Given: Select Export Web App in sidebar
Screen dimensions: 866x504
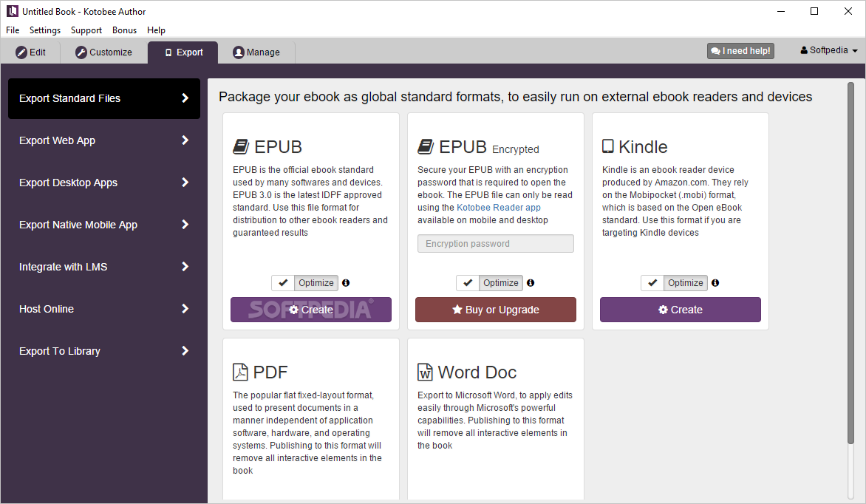Looking at the screenshot, I should [x=104, y=140].
